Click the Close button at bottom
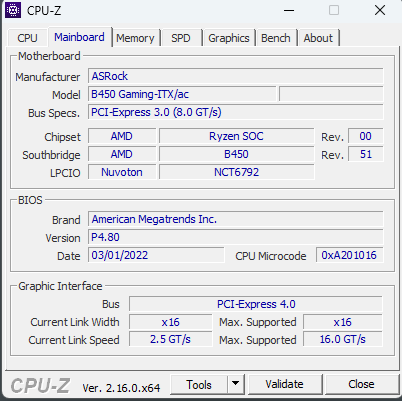The width and height of the screenshot is (402, 401). pos(361,384)
